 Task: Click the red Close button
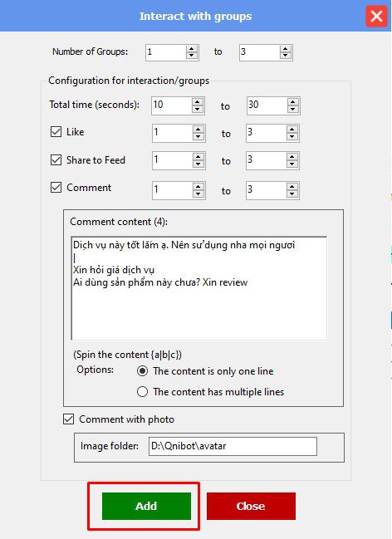coord(251,506)
